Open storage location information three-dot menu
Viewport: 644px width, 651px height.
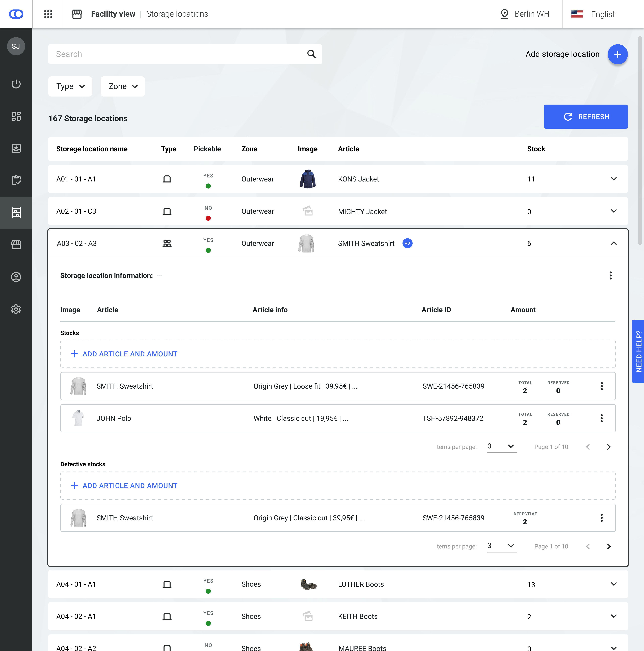click(610, 276)
